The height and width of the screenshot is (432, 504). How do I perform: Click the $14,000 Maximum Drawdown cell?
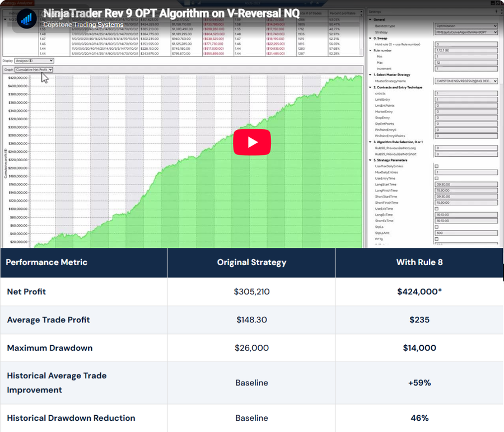coord(419,348)
